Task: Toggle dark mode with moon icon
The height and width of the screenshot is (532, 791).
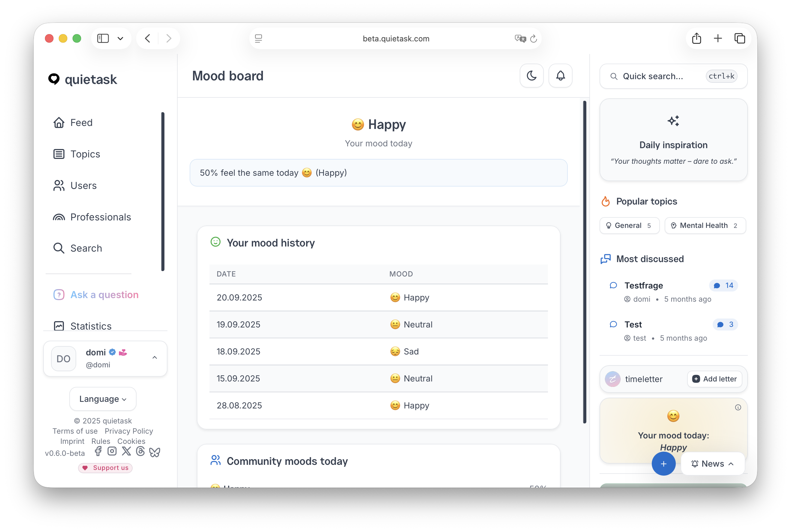Action: (531, 76)
